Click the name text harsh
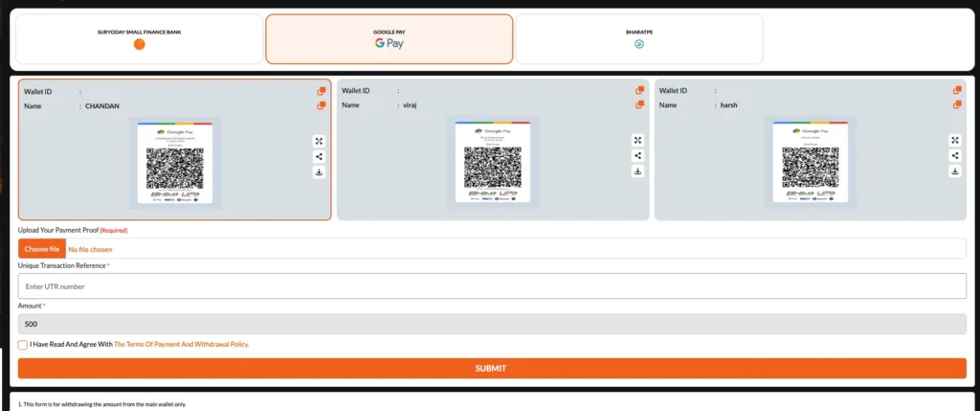The image size is (980, 411). [728, 104]
